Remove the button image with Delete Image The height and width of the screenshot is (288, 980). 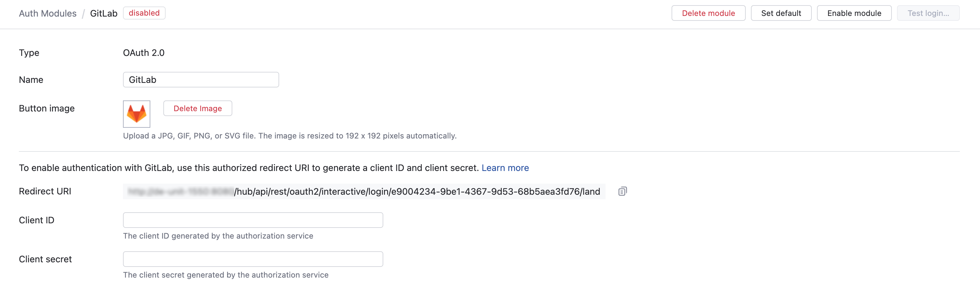197,108
